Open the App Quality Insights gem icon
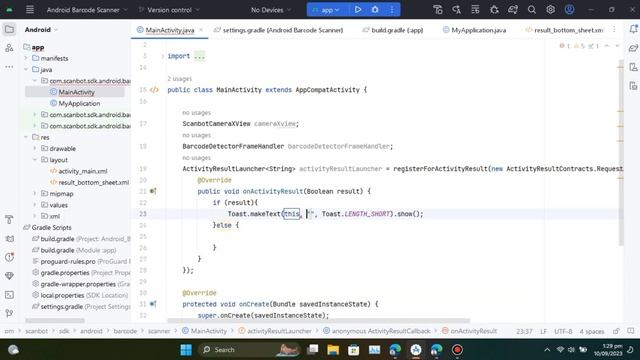The width and height of the screenshot is (640, 360). tap(9, 276)
